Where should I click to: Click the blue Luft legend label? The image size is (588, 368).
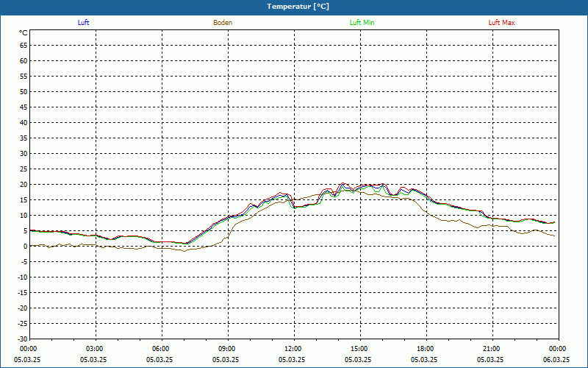point(83,23)
